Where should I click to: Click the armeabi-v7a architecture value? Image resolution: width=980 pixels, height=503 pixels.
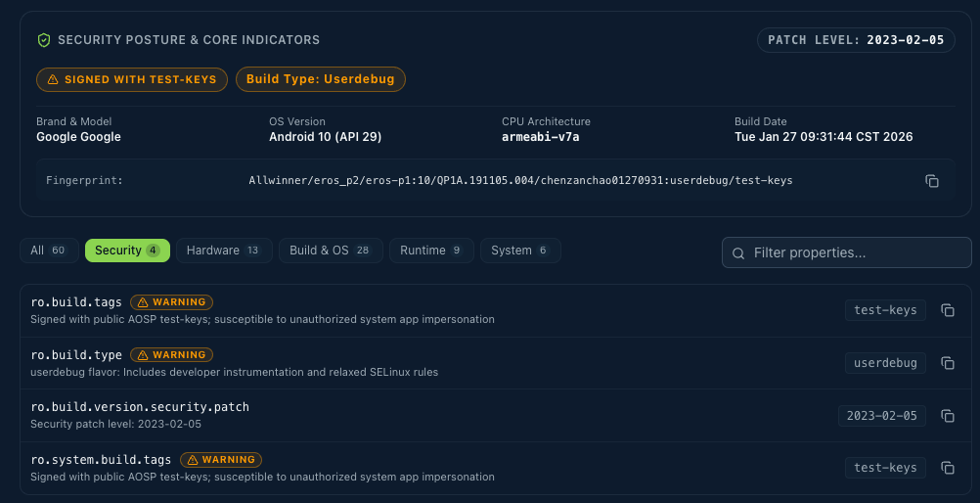(x=541, y=137)
